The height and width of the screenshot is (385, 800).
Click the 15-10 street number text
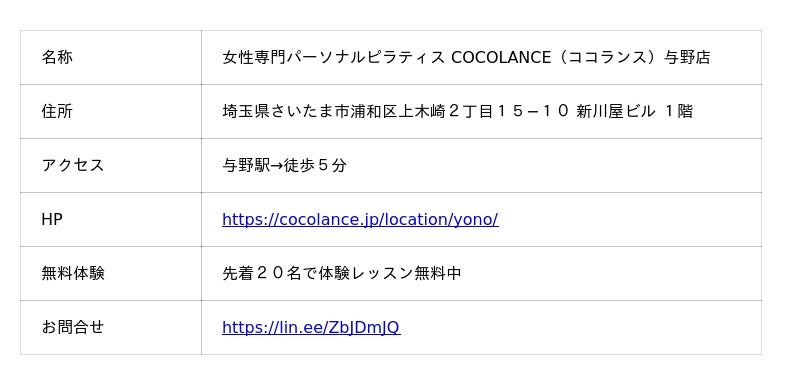tap(532, 112)
